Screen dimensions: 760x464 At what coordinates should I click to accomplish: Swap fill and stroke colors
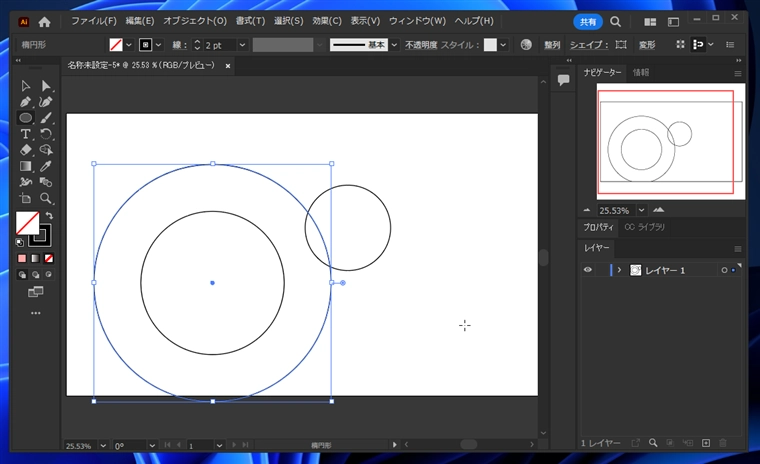coord(49,215)
